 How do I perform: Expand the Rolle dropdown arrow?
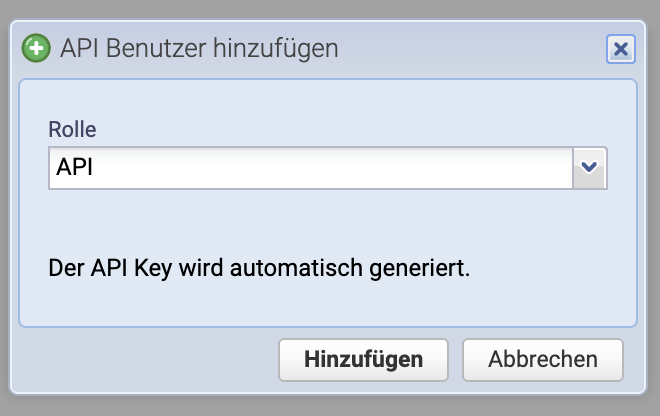(x=589, y=168)
